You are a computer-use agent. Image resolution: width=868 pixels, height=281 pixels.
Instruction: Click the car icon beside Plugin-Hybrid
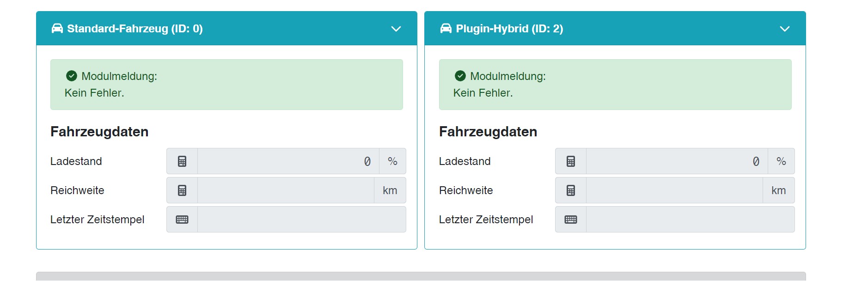(446, 29)
